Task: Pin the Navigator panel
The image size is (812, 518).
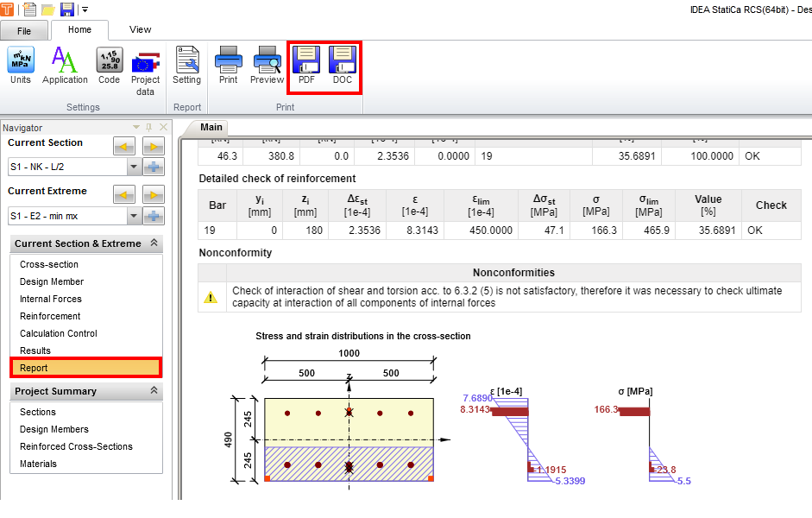Action: (148, 128)
